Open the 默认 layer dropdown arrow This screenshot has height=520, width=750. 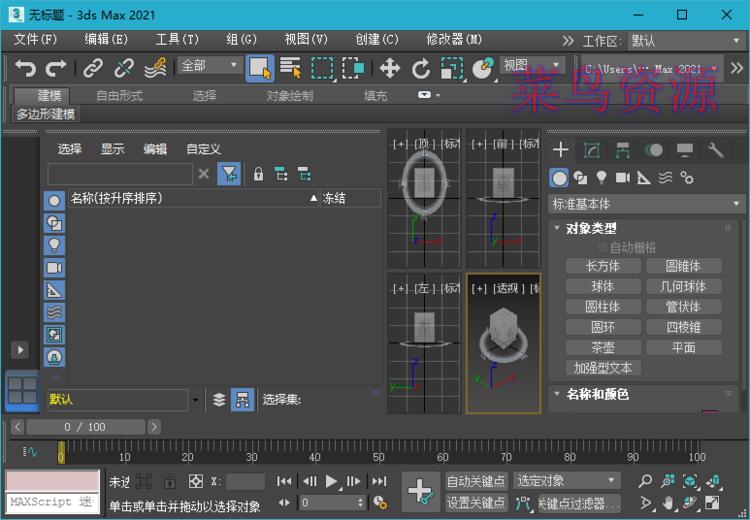[195, 400]
